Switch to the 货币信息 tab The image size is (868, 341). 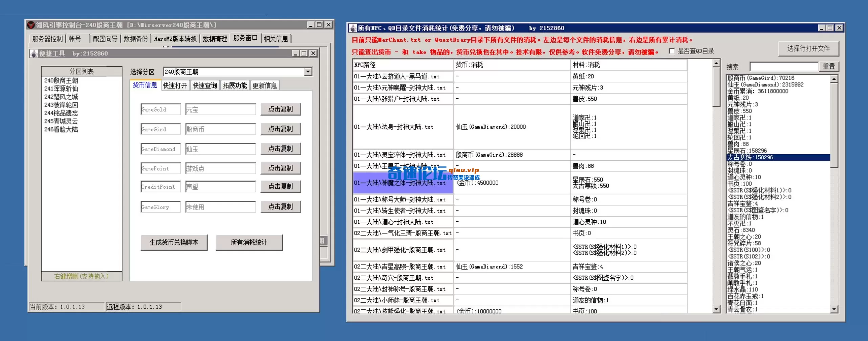click(145, 85)
